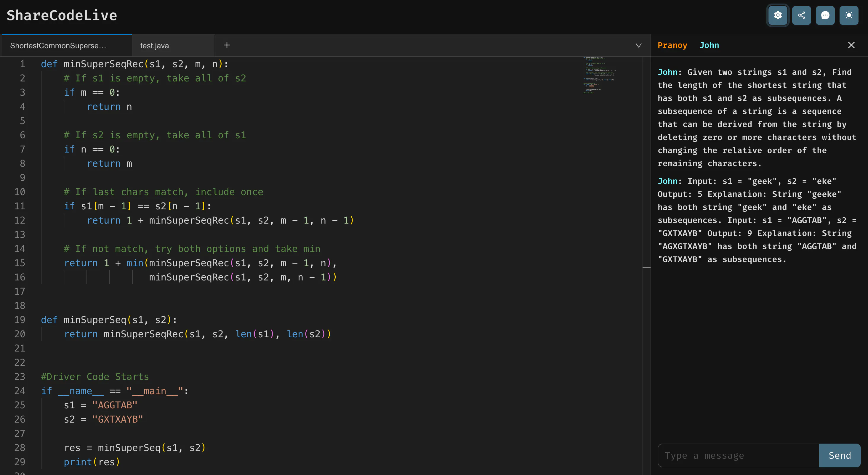Image resolution: width=868 pixels, height=475 pixels.
Task: Close the chat panel with X
Action: (851, 45)
